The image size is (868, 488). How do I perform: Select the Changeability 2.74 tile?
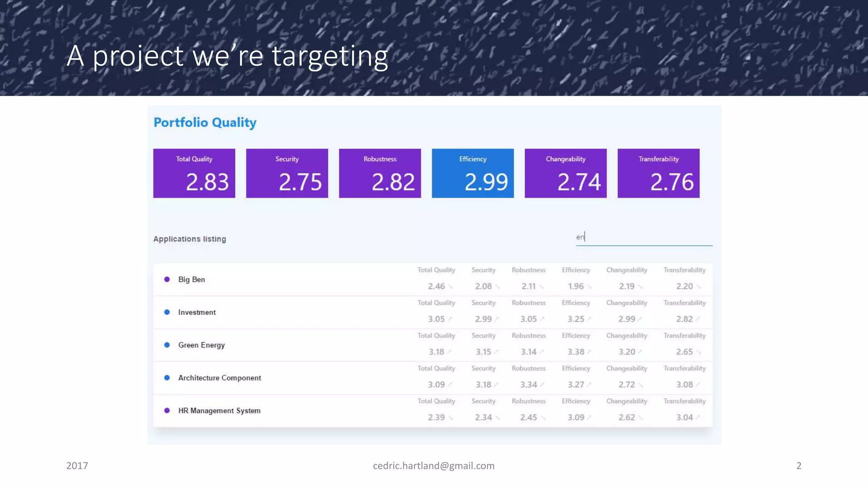tap(565, 173)
